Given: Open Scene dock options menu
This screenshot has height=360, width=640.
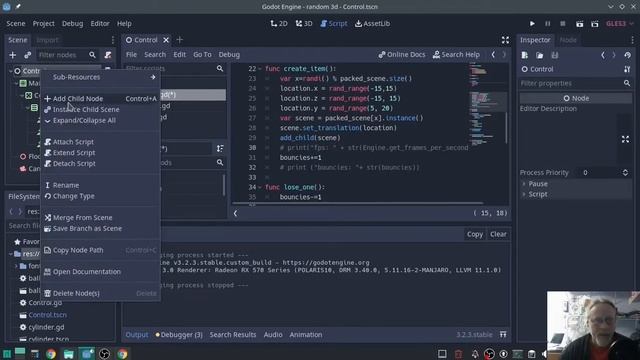Looking at the screenshot, I should click(113, 40).
